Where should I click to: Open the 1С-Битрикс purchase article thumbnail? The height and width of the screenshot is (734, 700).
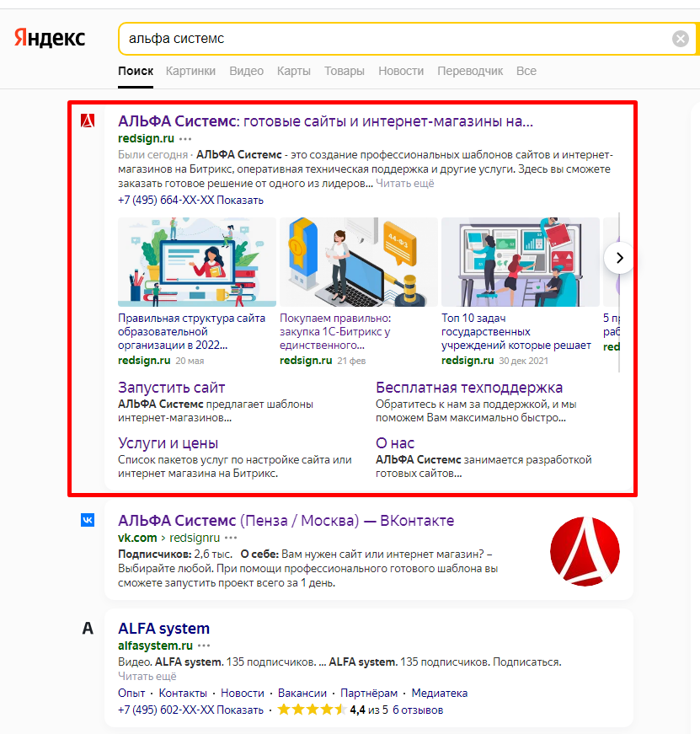tap(358, 262)
